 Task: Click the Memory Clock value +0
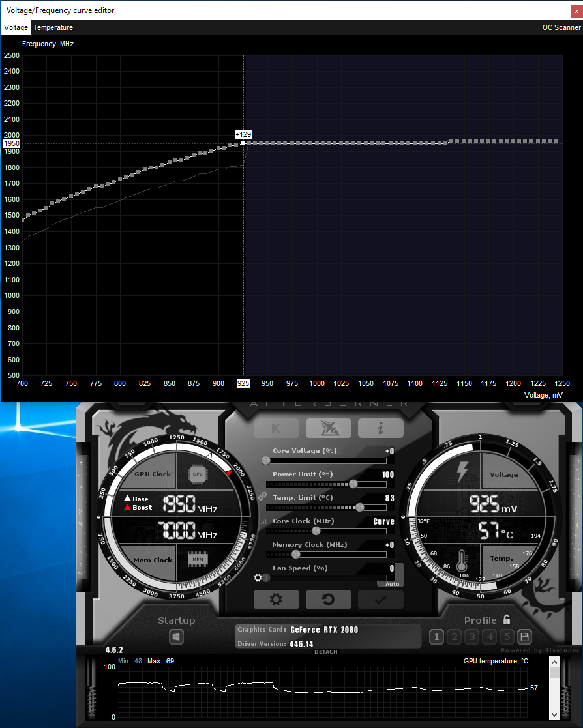point(390,545)
